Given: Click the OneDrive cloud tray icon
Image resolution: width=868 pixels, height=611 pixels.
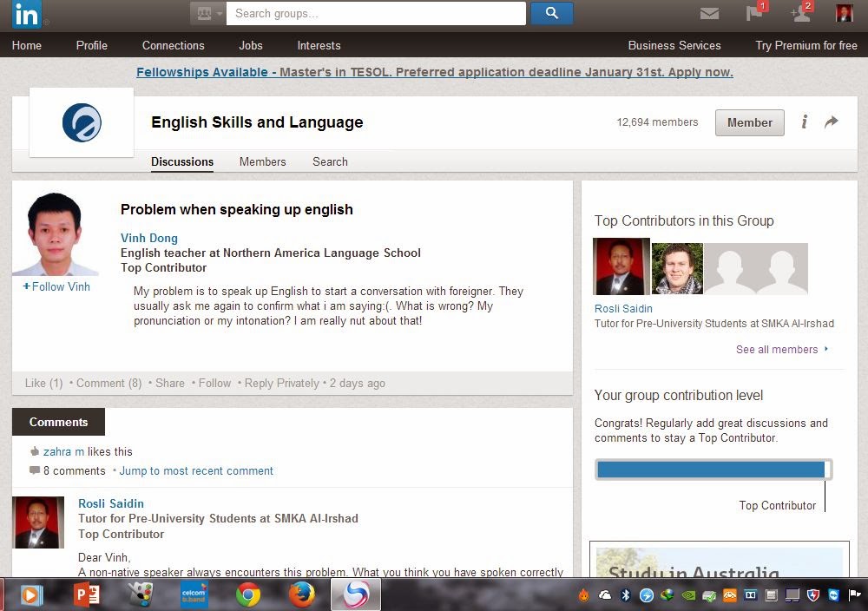Looking at the screenshot, I should coord(605,595).
